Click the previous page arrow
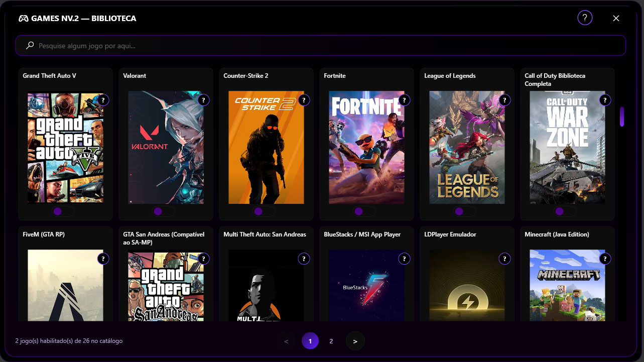This screenshot has height=362, width=644. (x=286, y=341)
